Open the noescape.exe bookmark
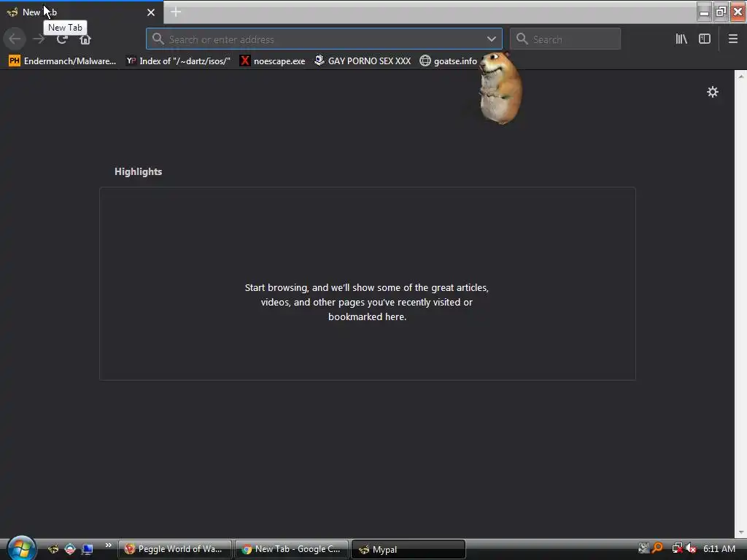Image resolution: width=747 pixels, height=560 pixels. coord(273,61)
